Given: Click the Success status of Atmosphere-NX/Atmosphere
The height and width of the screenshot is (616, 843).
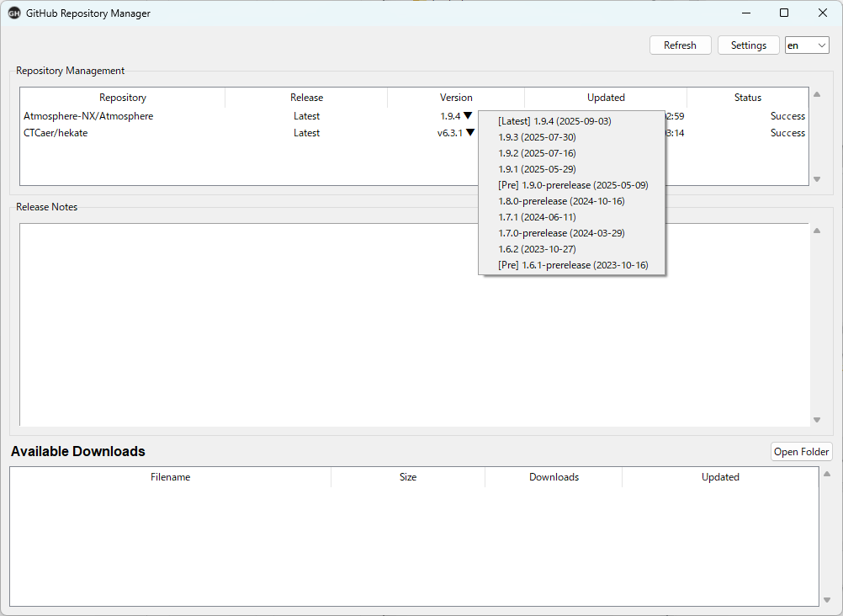Looking at the screenshot, I should [x=787, y=115].
